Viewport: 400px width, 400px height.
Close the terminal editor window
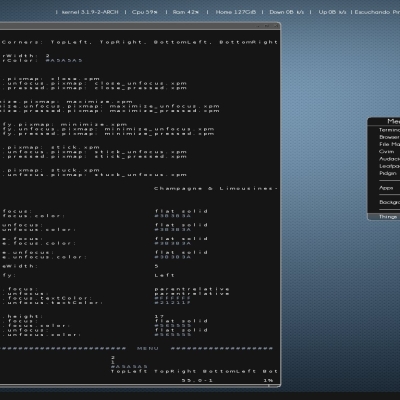coord(276,26)
